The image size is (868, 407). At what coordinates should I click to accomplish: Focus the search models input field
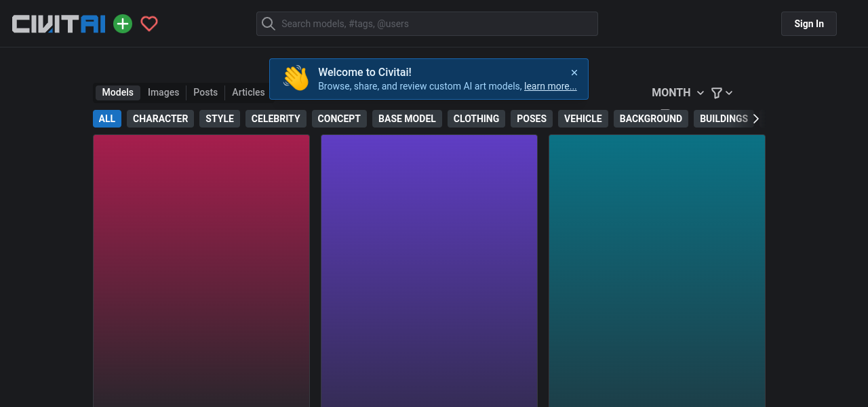coord(434,24)
